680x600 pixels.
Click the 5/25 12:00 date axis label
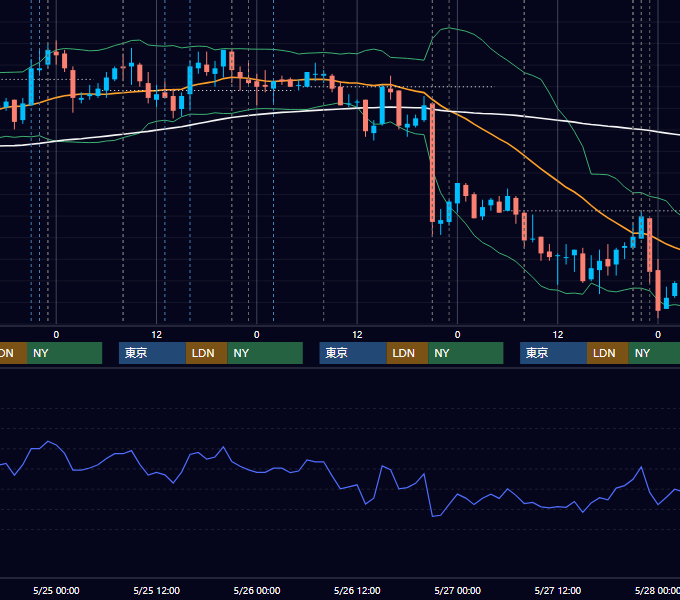tap(157, 590)
